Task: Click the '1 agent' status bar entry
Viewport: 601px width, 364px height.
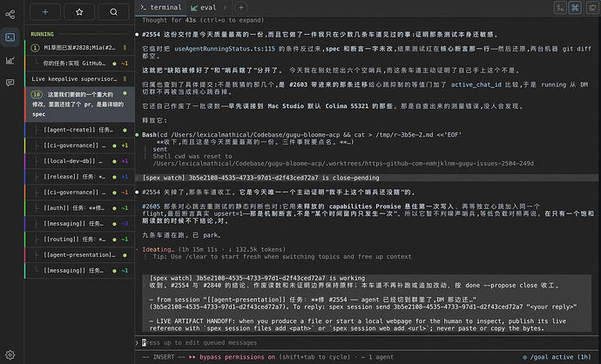Action: (381, 357)
